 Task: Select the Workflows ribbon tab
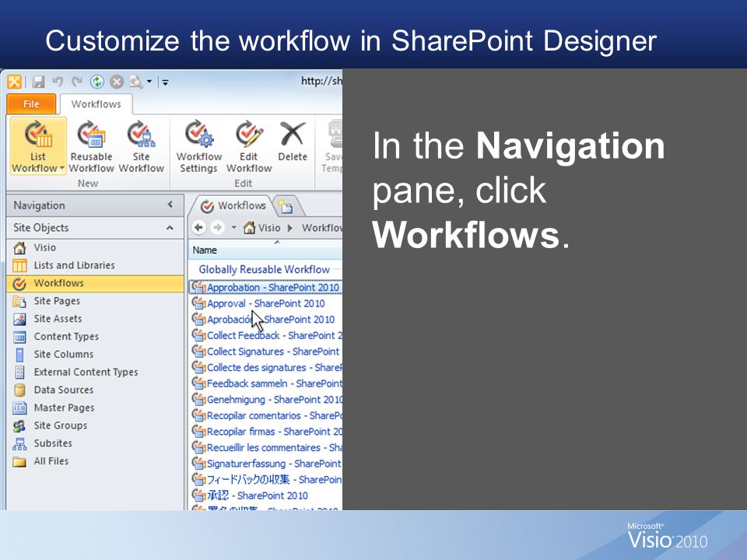point(96,103)
